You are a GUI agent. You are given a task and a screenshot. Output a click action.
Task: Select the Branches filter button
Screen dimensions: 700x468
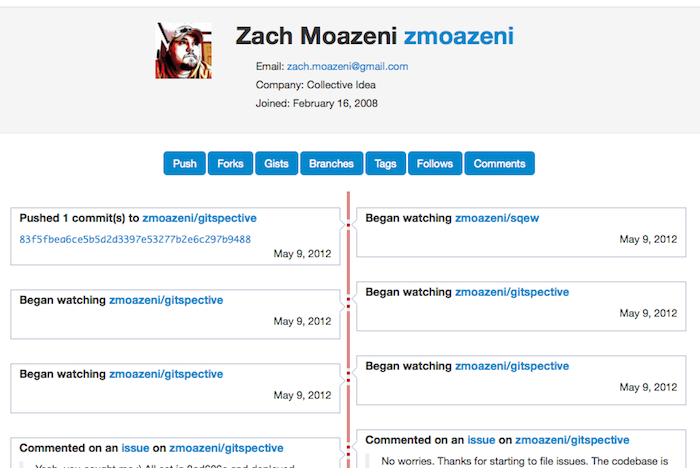(x=331, y=164)
